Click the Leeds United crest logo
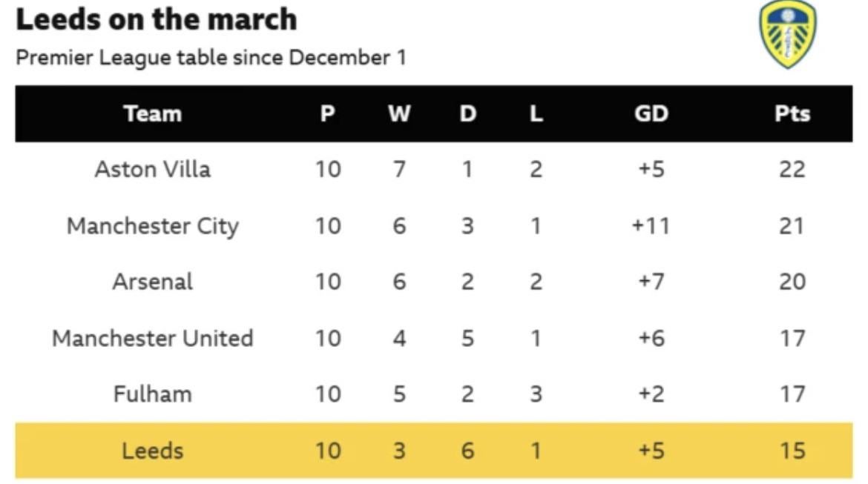 (788, 34)
